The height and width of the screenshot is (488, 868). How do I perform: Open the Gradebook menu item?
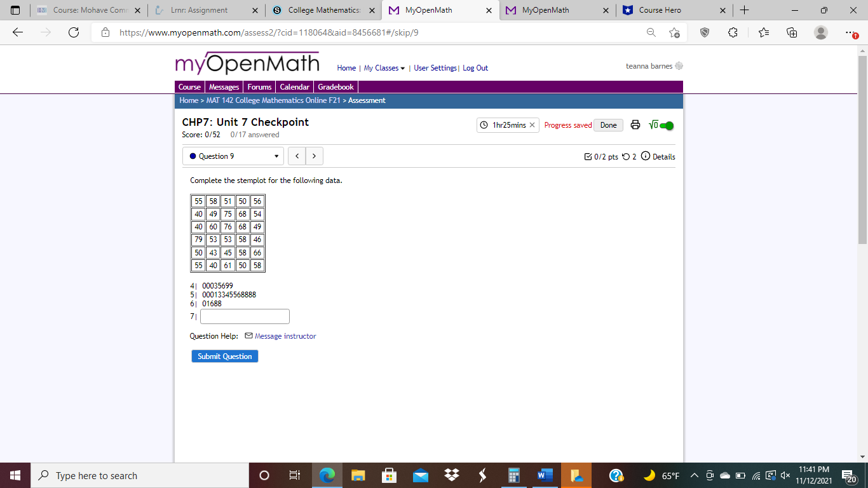coord(336,86)
